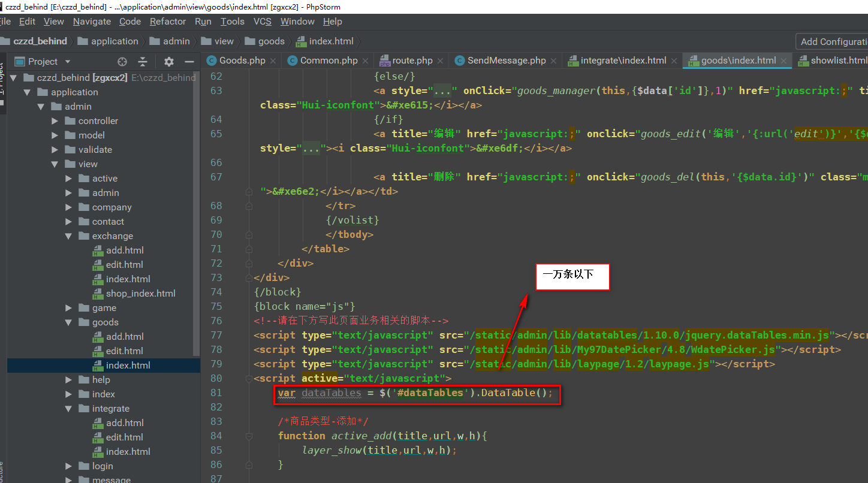Click application breadcrumb in navigation bar
868x483 pixels.
(114, 41)
